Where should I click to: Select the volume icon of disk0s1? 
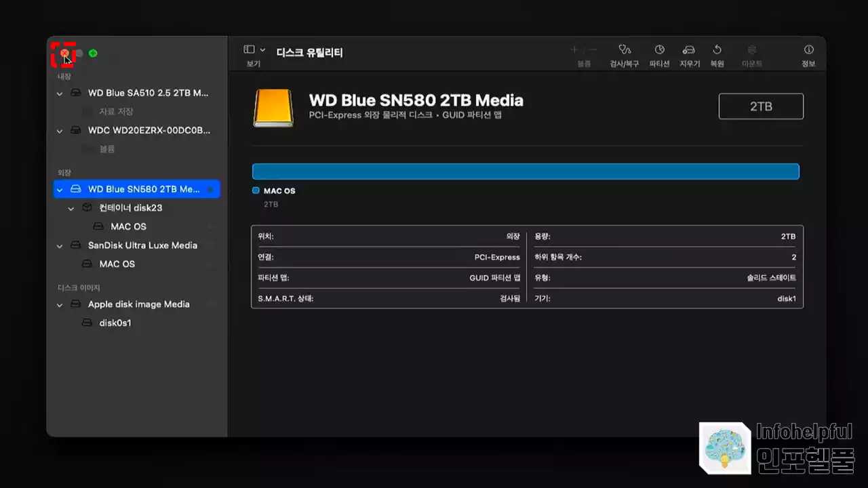[x=87, y=323]
